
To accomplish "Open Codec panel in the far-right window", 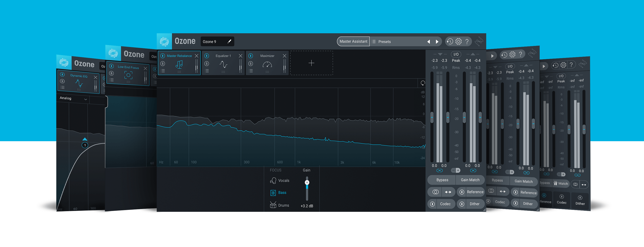I will pos(562,200).
